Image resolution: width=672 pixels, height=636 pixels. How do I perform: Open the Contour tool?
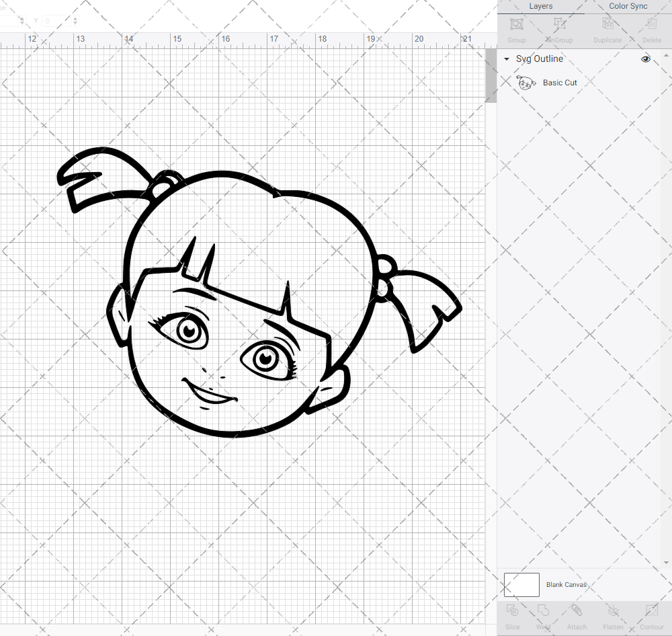651,615
